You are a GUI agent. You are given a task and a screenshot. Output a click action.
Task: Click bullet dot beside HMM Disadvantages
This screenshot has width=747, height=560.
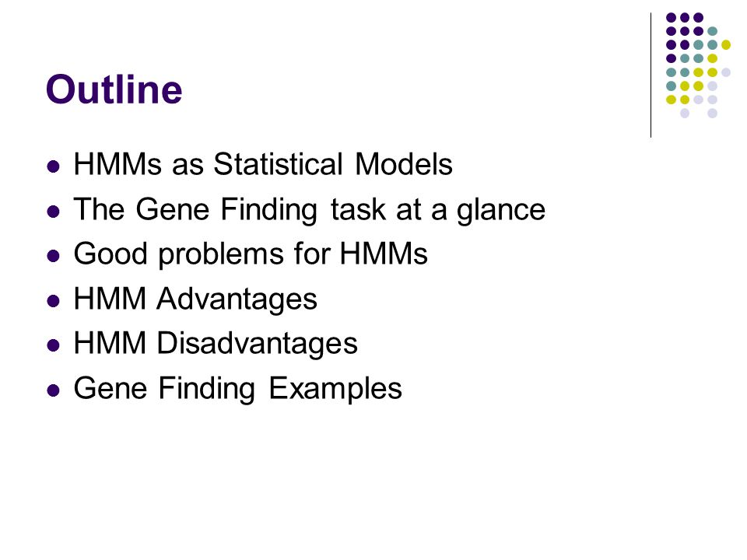coord(54,345)
